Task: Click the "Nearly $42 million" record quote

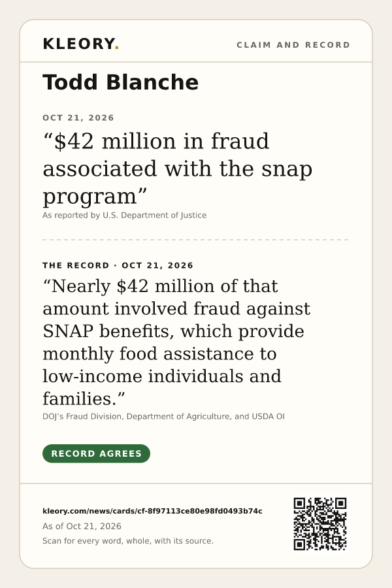Action: (x=176, y=342)
